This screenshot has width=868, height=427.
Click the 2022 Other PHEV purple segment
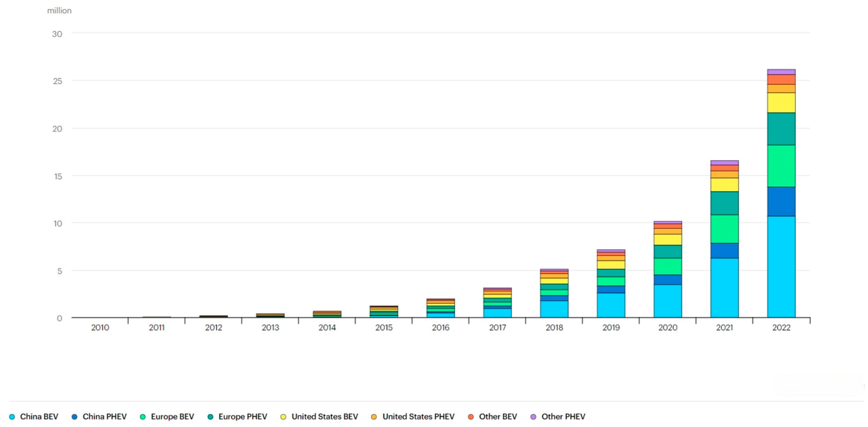[781, 72]
